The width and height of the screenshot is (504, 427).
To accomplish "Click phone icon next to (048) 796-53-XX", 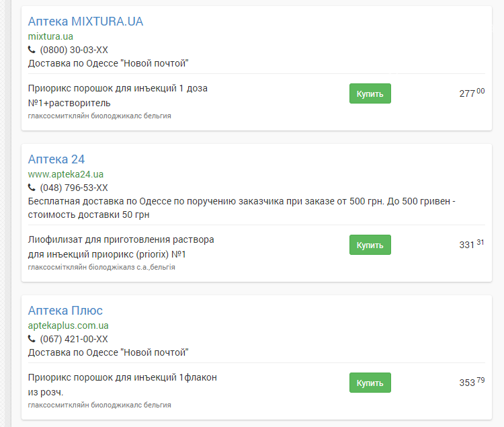I will [x=32, y=188].
